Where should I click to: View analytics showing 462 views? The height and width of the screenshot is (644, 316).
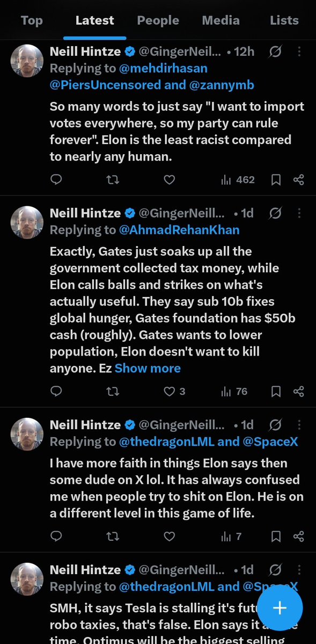coord(238,179)
